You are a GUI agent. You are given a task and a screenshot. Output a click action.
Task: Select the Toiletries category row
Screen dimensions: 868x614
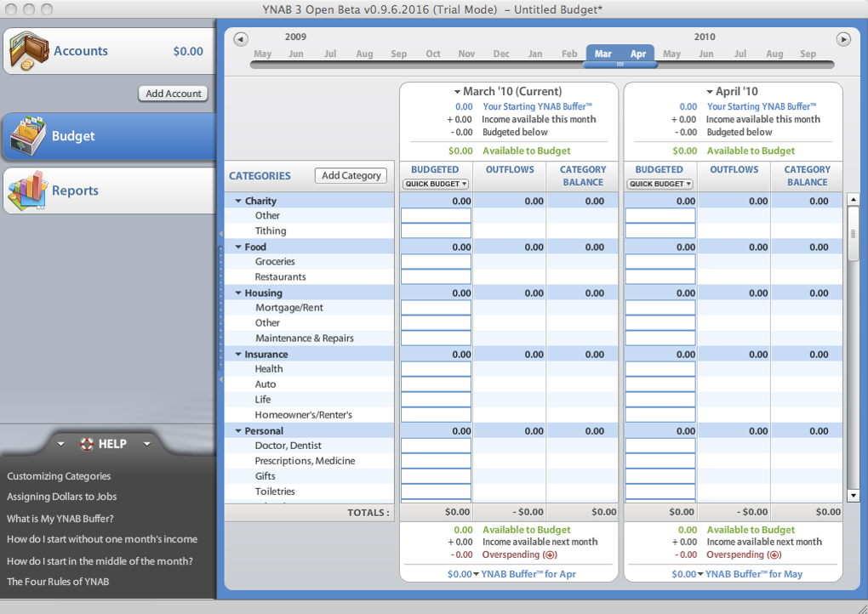coord(310,492)
